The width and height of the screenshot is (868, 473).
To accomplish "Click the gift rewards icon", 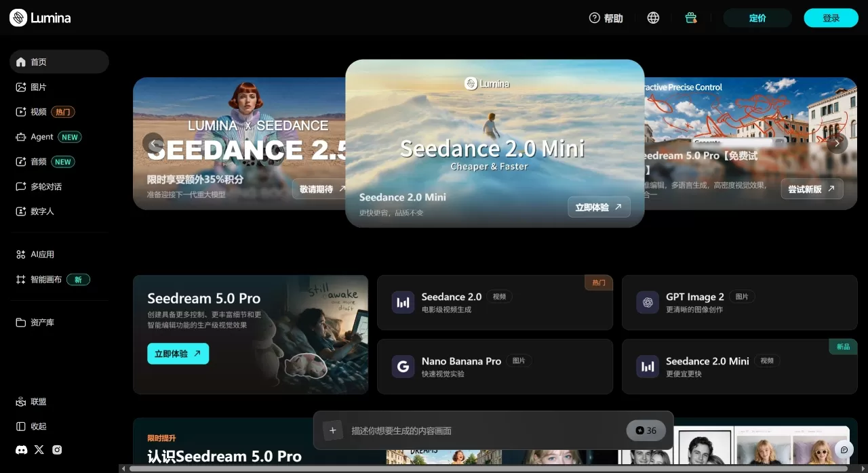I will pos(691,18).
